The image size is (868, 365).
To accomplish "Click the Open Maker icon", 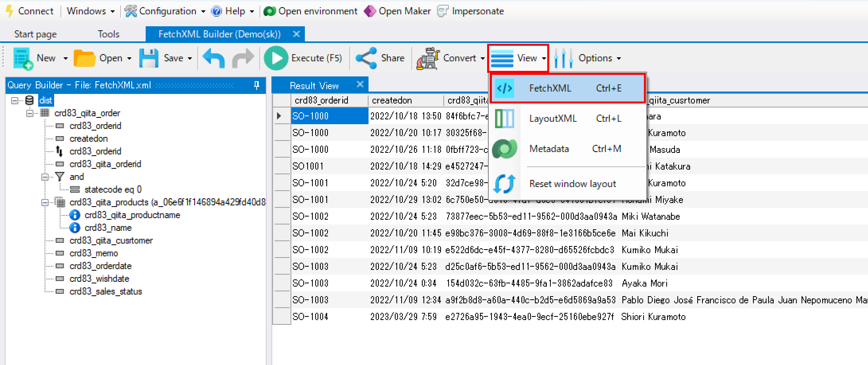I will [371, 11].
